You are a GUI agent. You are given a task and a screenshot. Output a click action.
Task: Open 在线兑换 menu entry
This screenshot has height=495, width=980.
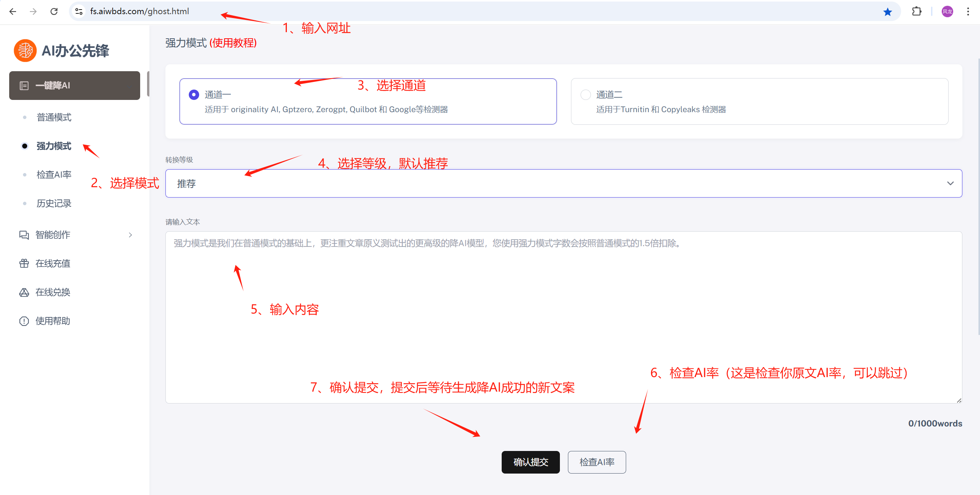[53, 292]
